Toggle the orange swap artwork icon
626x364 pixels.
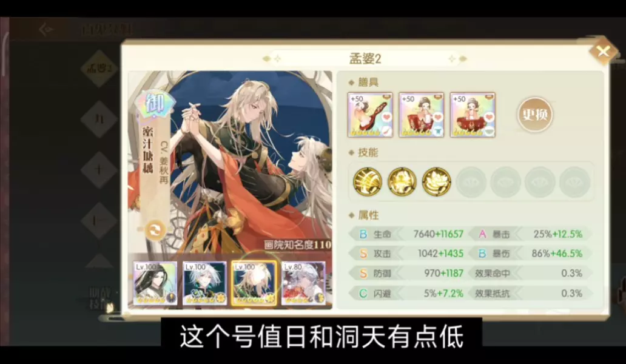click(155, 231)
